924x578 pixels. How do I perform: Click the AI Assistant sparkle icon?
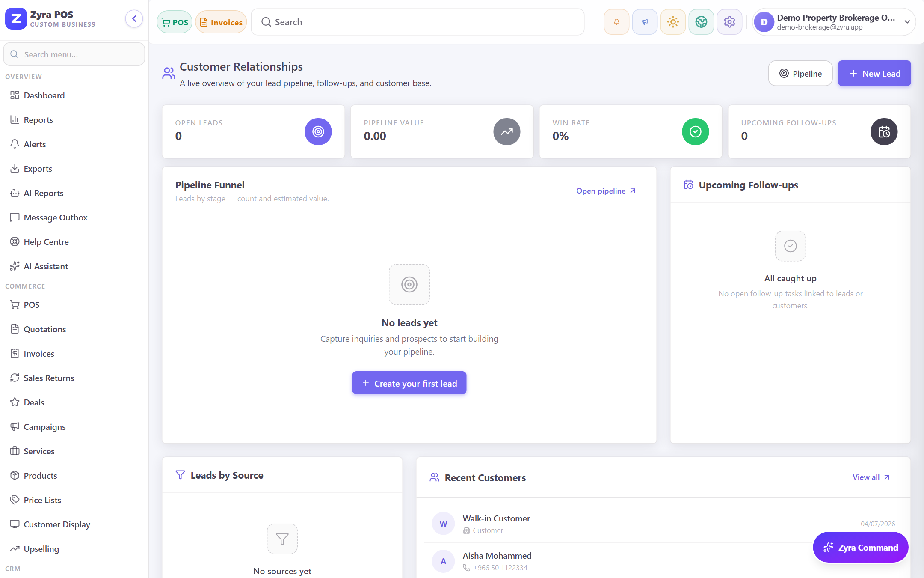pyautogui.click(x=15, y=266)
